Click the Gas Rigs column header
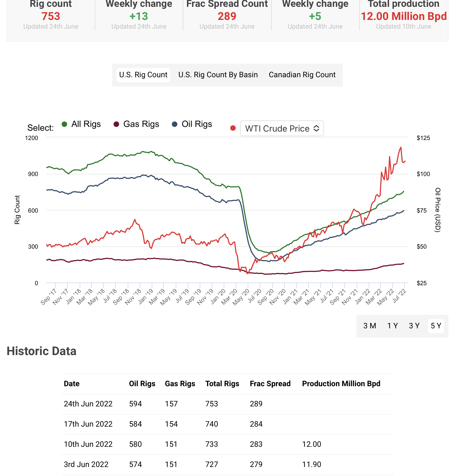Viewport: 455px width, 476px height. tap(180, 384)
